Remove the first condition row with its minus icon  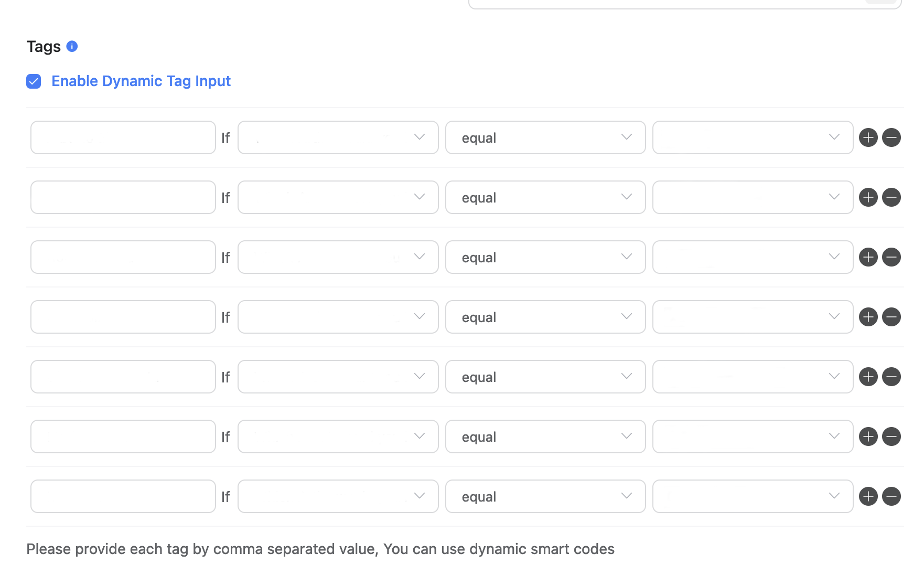tap(891, 137)
